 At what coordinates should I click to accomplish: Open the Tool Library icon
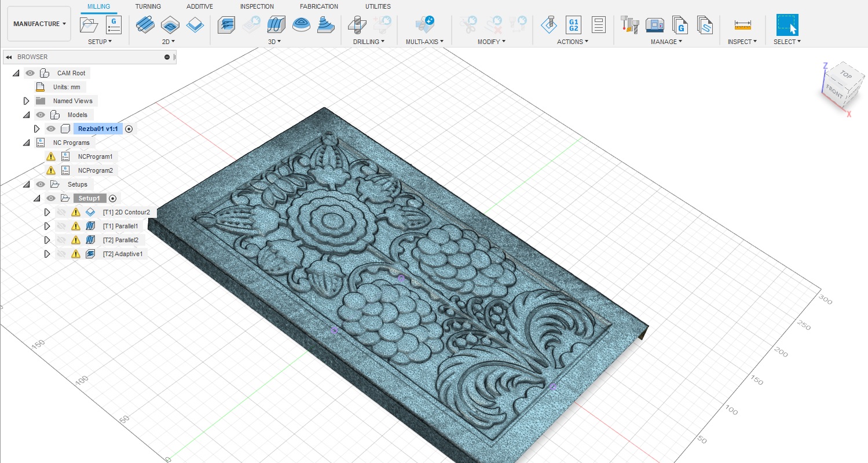point(629,25)
